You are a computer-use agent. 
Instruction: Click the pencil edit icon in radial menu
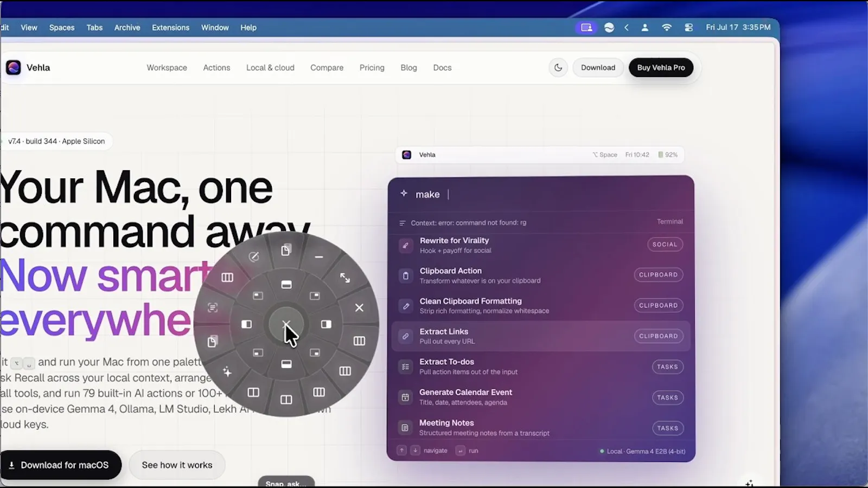253,256
